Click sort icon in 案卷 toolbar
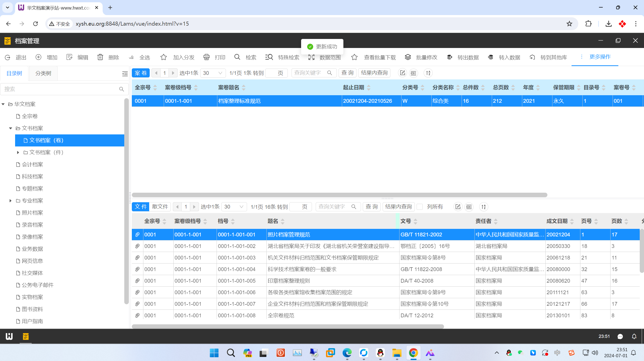This screenshot has width=644, height=361. pyautogui.click(x=428, y=73)
